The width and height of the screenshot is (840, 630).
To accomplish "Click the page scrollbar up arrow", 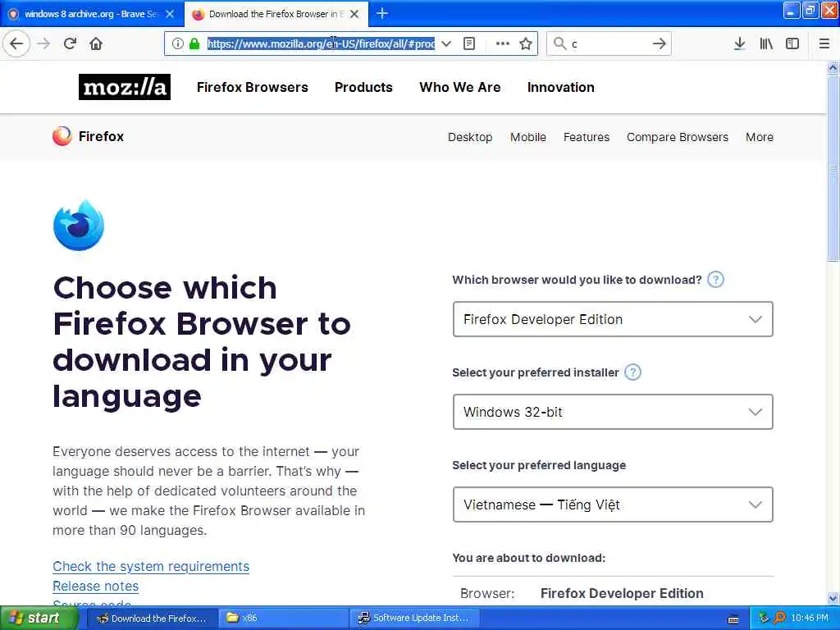I will point(833,67).
